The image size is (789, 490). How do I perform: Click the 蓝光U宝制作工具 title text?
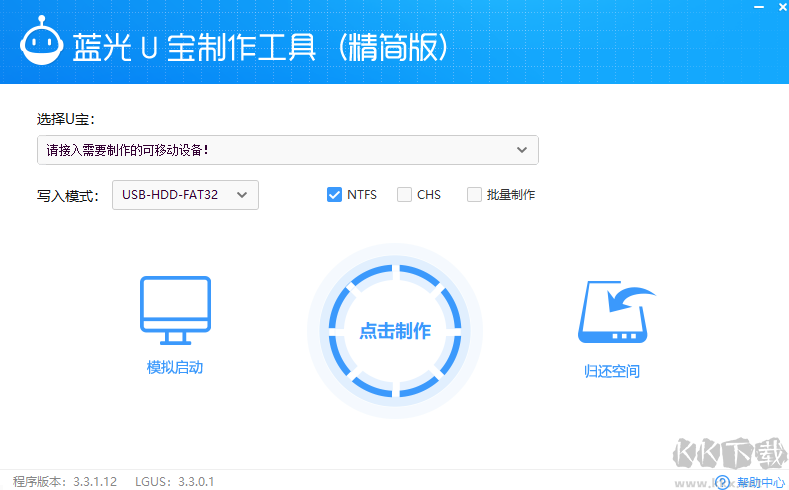click(x=260, y=47)
